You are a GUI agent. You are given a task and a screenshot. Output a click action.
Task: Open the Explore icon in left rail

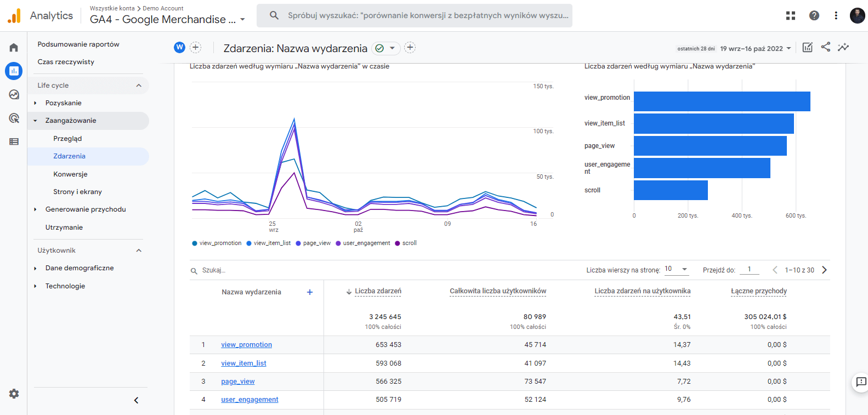pyautogui.click(x=14, y=94)
